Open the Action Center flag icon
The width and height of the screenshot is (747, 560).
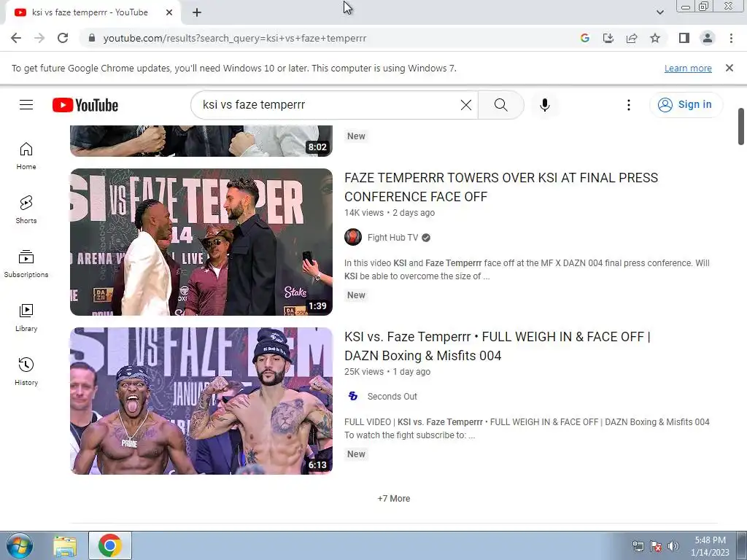[656, 546]
